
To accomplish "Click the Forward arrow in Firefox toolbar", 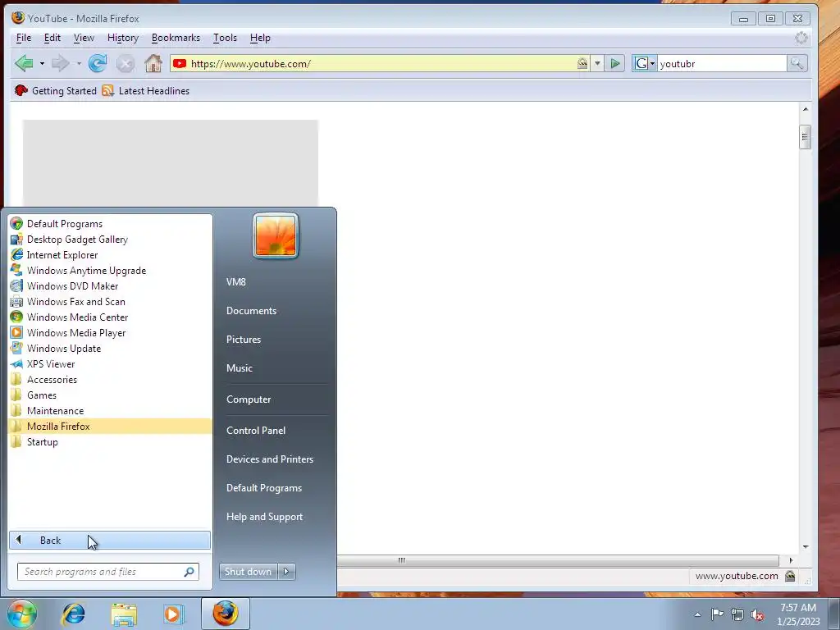I will (60, 63).
